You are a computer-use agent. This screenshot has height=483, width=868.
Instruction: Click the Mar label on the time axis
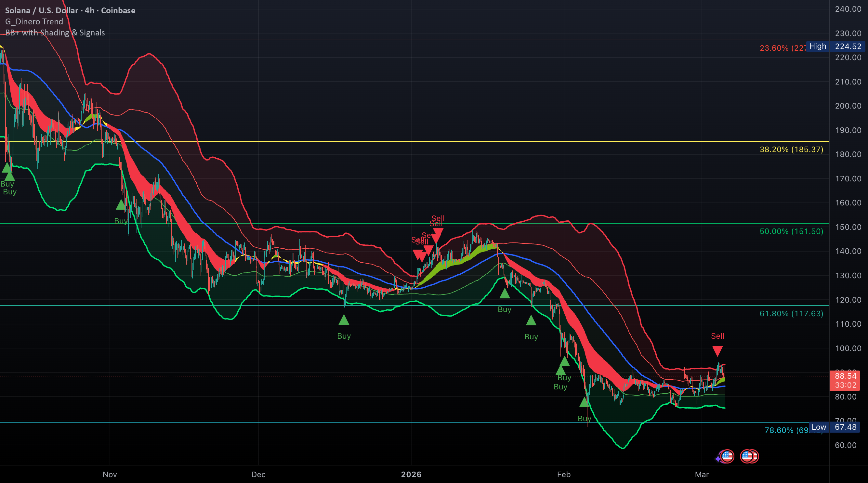pos(702,475)
